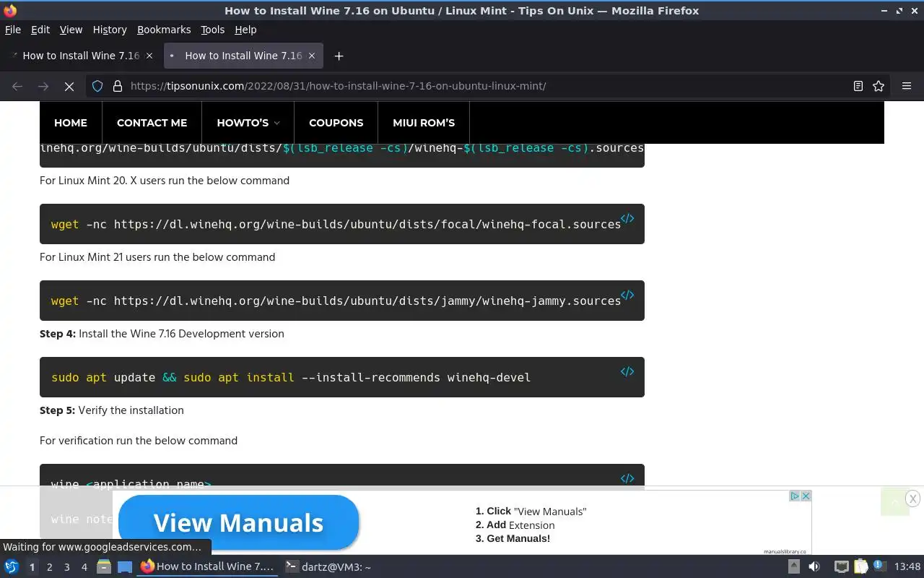Stop loading the page
This screenshot has height=578, width=924.
click(x=69, y=86)
